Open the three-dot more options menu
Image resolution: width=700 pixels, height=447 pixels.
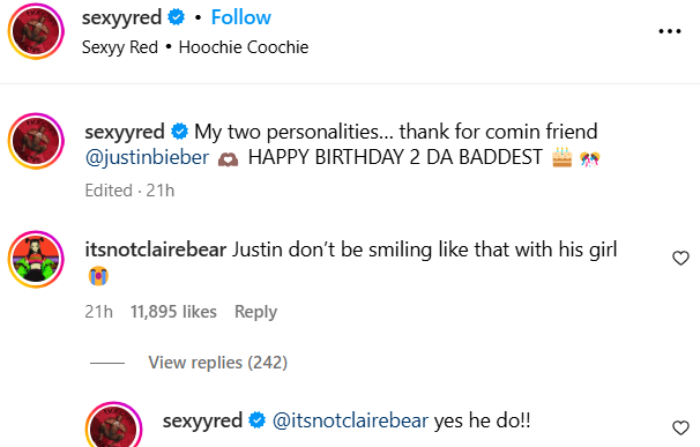[668, 31]
